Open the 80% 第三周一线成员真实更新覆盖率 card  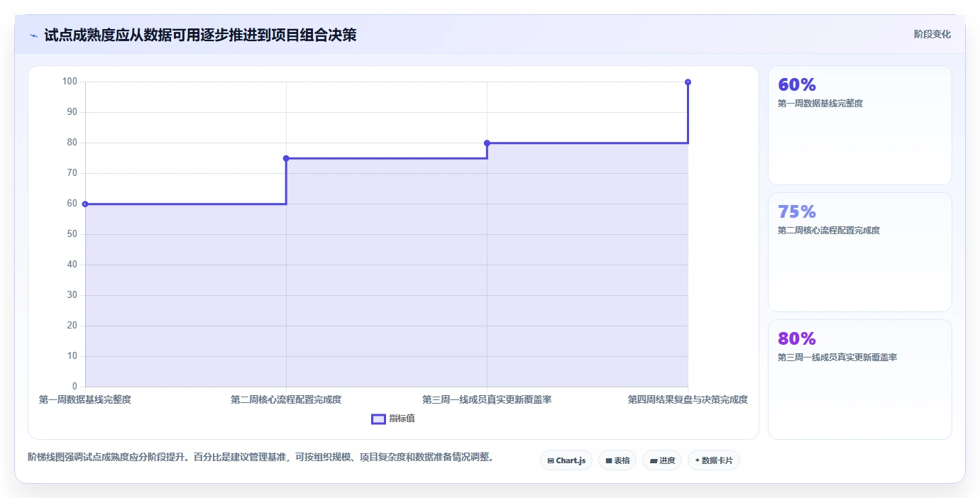(x=860, y=380)
